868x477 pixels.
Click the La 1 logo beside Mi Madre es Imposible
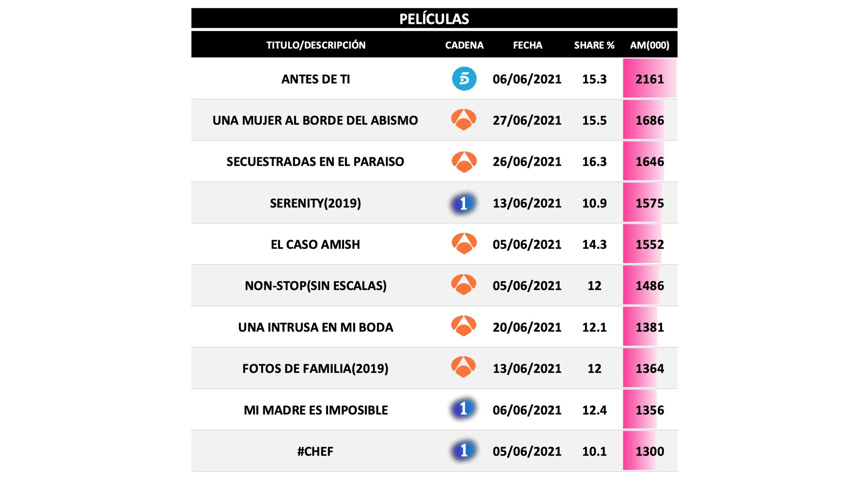pos(463,409)
